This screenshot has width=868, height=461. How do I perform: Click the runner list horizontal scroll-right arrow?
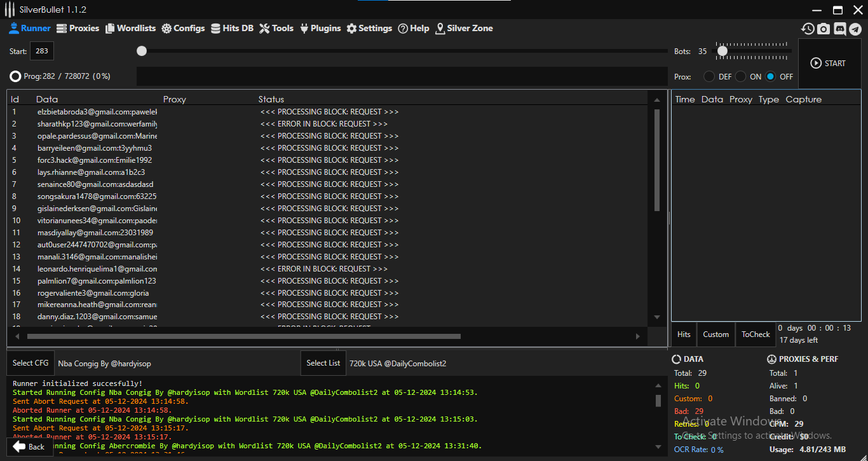click(638, 336)
